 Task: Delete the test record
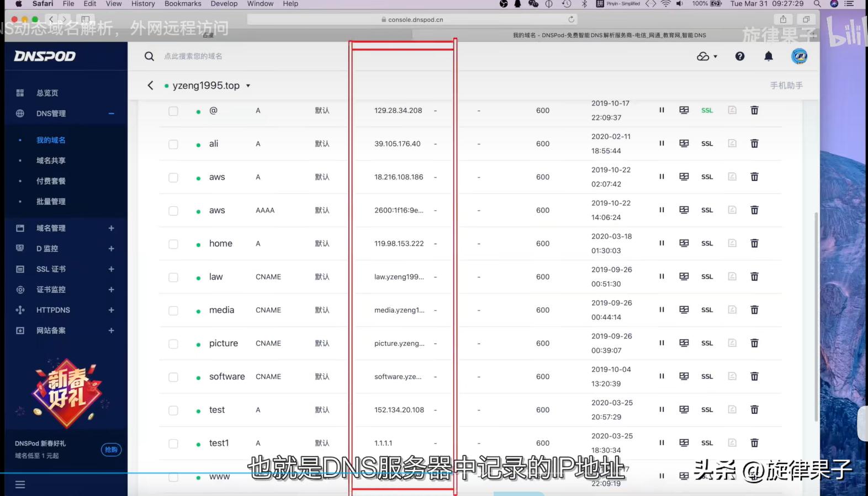[x=754, y=410]
